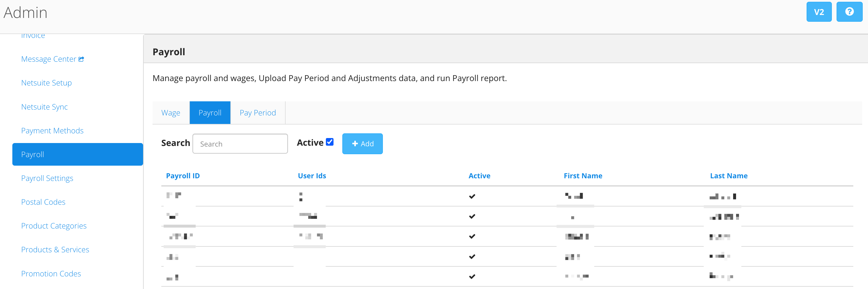
Task: Open Products & Services
Action: 55,250
